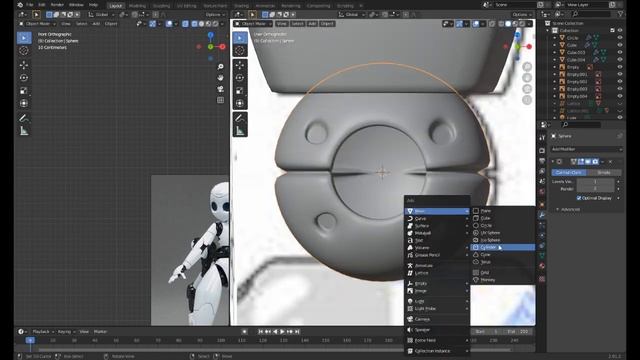Select the Annotate tool in left viewport

pyautogui.click(x=24, y=118)
